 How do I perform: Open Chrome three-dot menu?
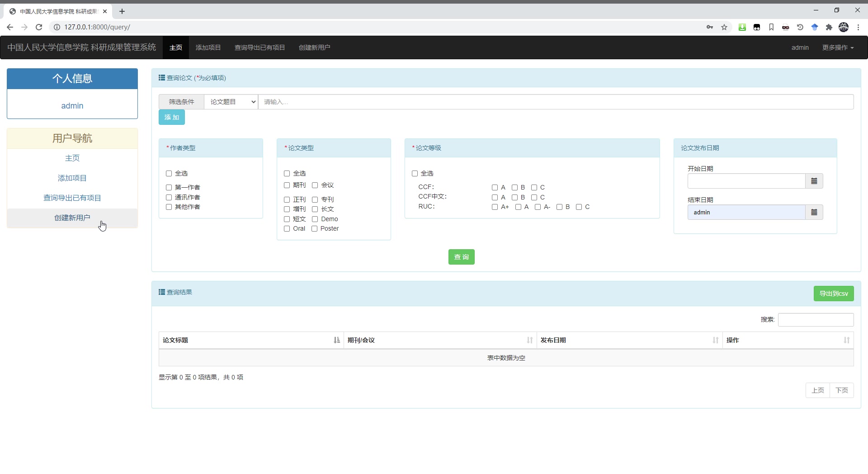pyautogui.click(x=858, y=27)
